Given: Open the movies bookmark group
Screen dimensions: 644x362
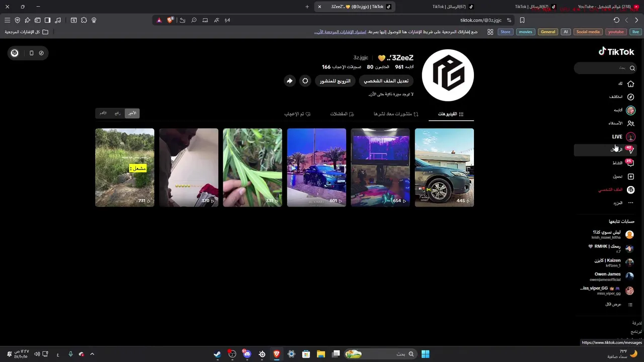Looking at the screenshot, I should click(x=526, y=32).
